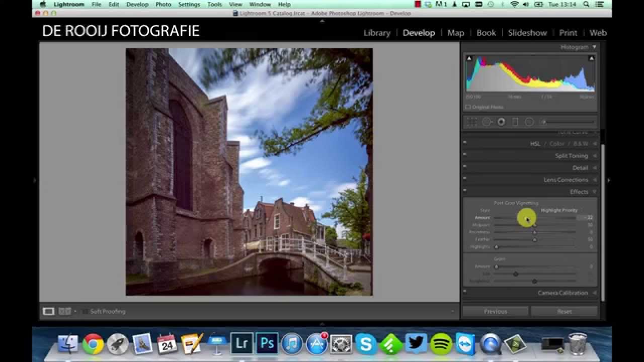The image size is (644, 362).
Task: Switch off the Camera Calibration panel toggle
Action: point(464,291)
